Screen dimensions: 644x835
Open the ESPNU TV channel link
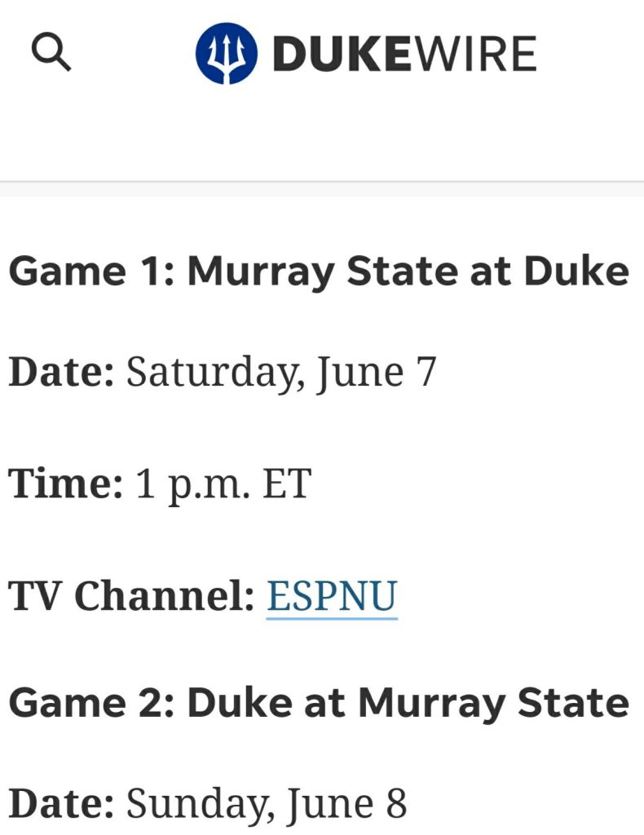pyautogui.click(x=332, y=595)
